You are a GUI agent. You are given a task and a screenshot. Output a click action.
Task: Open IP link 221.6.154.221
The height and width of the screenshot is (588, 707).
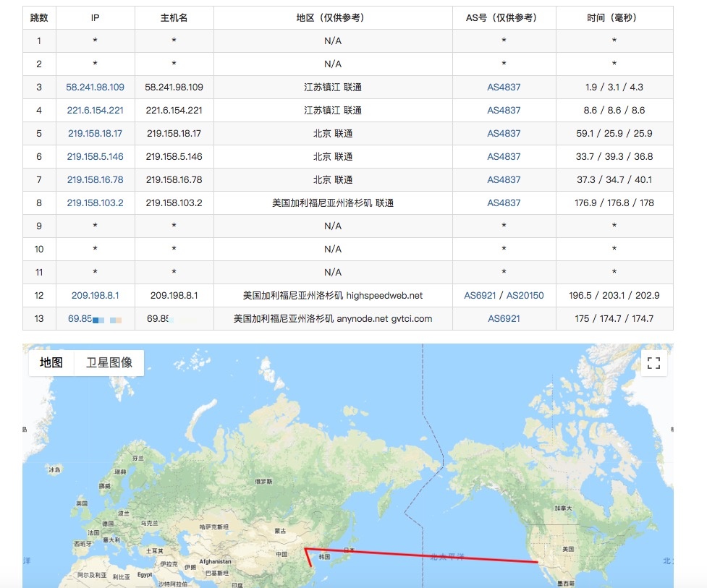tap(95, 111)
